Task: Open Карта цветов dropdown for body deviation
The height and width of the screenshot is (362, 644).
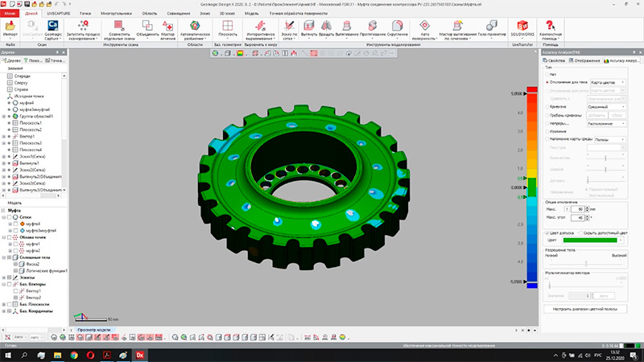Action: point(608,83)
